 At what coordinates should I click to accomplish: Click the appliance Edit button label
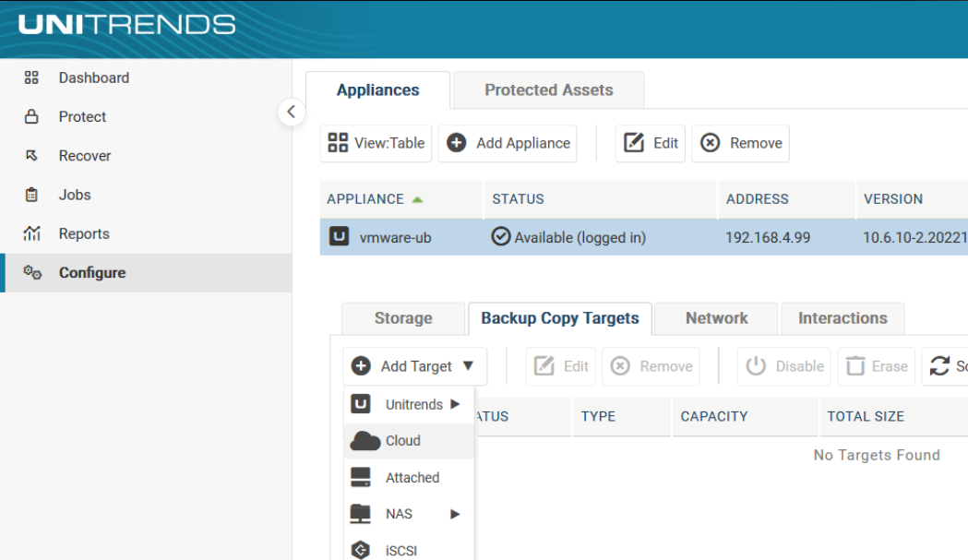(665, 143)
